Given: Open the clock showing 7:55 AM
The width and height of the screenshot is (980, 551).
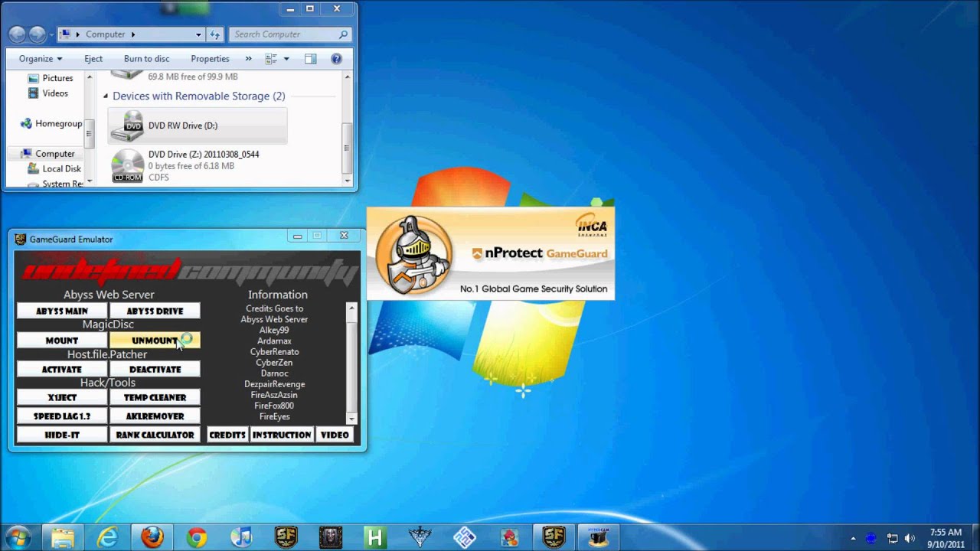Looking at the screenshot, I should pos(946,537).
